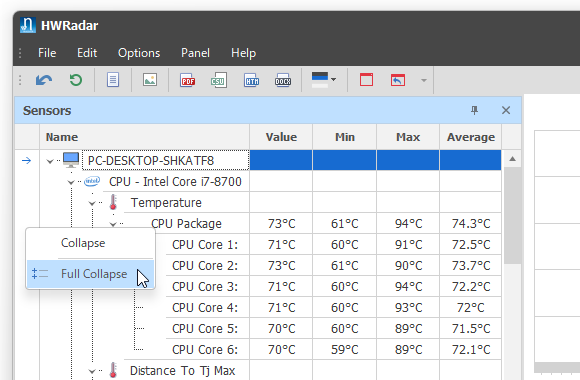Export report as HTM icon
This screenshot has height=380, width=580.
(x=252, y=80)
